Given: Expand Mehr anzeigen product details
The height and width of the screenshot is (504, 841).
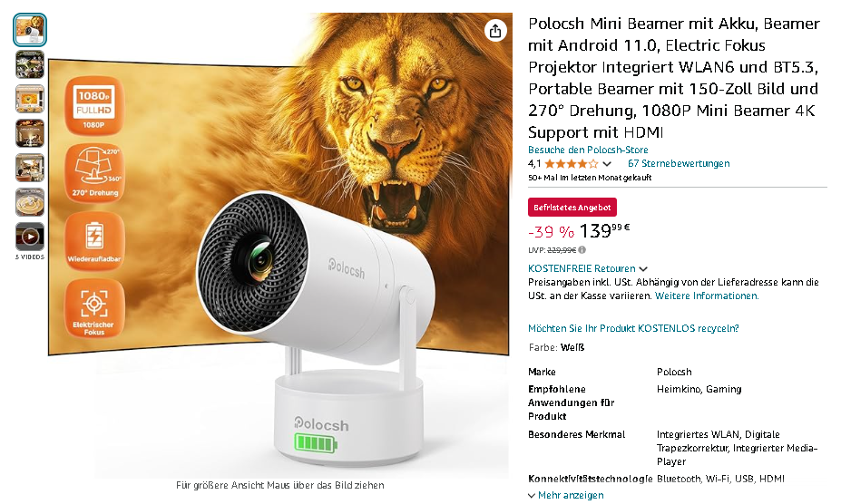Looking at the screenshot, I should point(566,495).
